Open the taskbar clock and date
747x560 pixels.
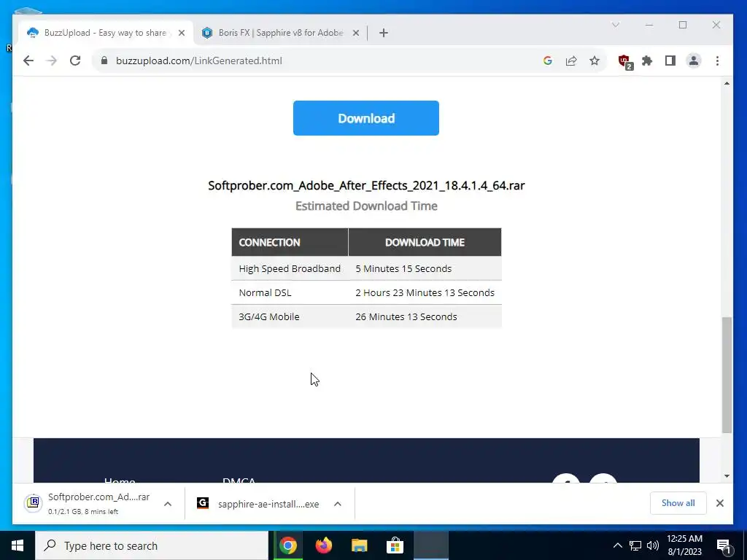pos(684,545)
